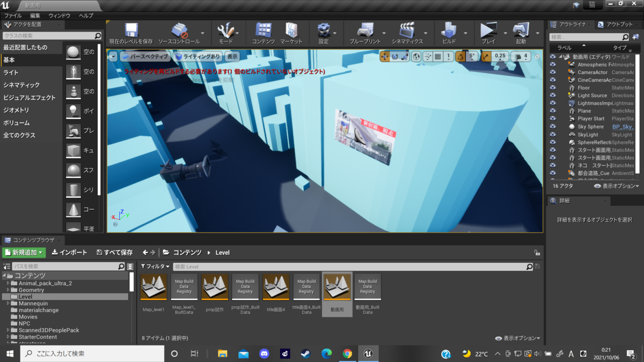This screenshot has width=644, height=362.
Task: Toggle visibility of Player Start actor
Action: (553, 119)
